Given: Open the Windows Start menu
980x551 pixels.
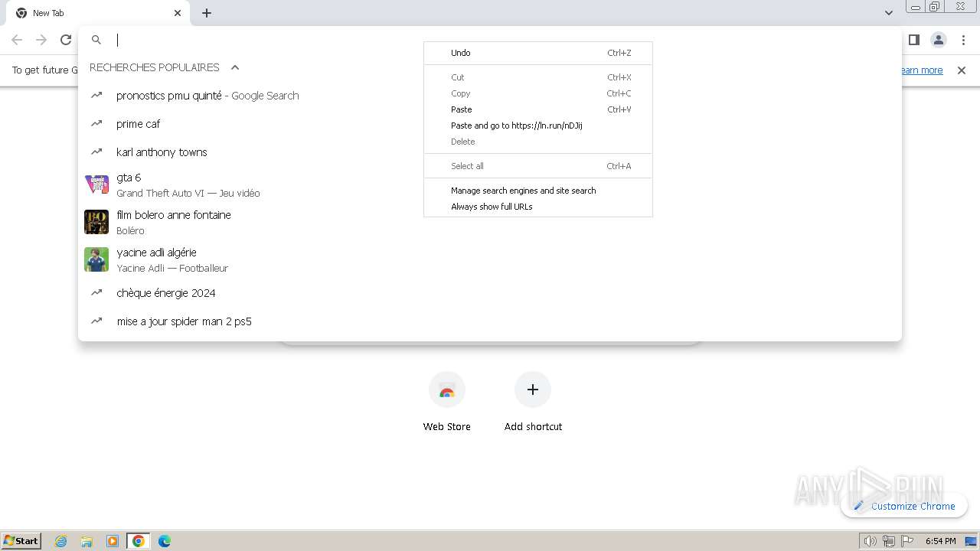Looking at the screenshot, I should (21, 540).
